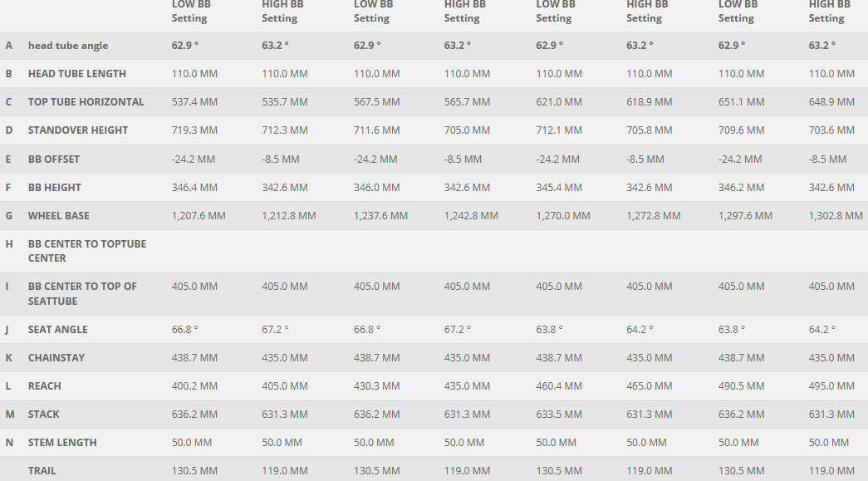
Task: Click the 495.0 MM reach value
Action: pos(831,386)
